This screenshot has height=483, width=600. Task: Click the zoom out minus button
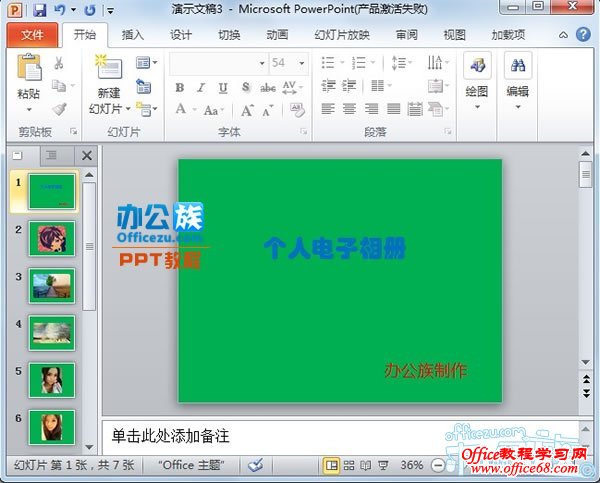click(x=438, y=466)
